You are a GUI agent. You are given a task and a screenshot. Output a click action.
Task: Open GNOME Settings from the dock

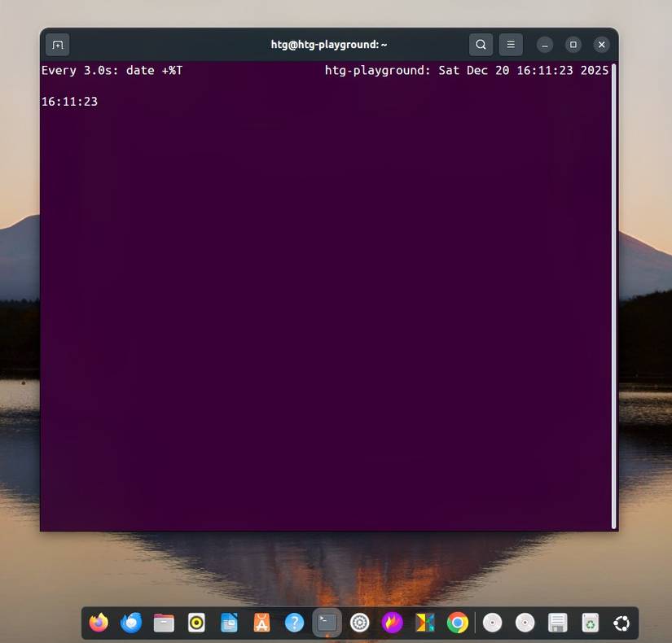click(360, 623)
